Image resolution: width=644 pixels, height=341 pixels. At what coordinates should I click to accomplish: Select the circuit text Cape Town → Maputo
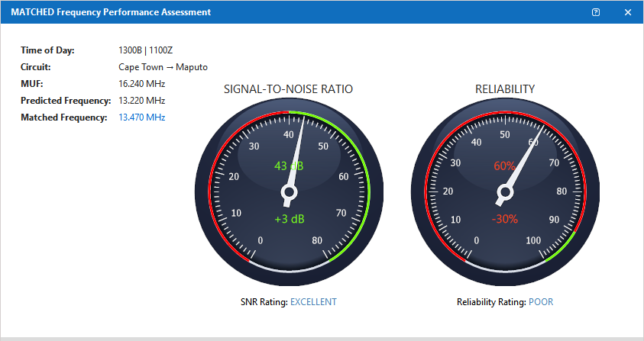coord(163,67)
